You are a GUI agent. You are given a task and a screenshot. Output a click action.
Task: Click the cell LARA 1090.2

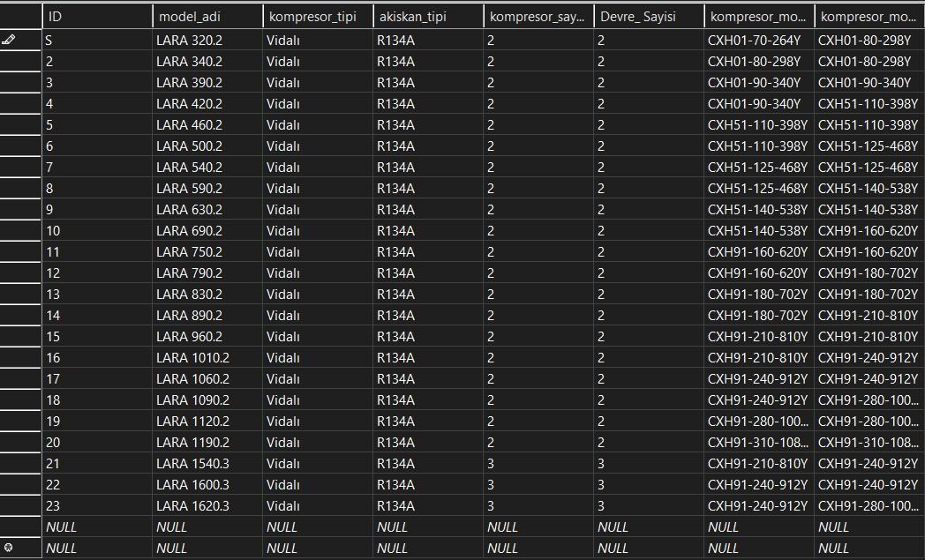pyautogui.click(x=207, y=400)
